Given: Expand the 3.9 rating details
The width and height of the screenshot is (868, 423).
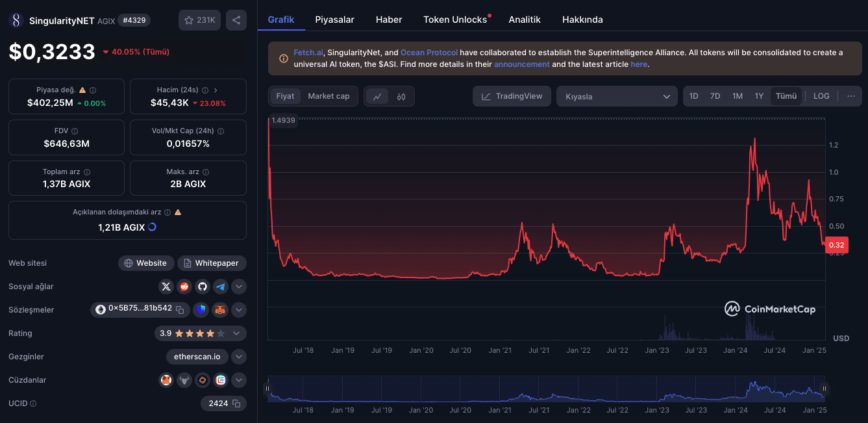Looking at the screenshot, I should pos(236,333).
